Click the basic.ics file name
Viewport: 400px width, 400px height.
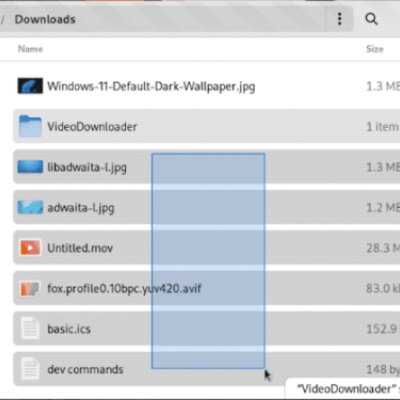pyautogui.click(x=69, y=329)
